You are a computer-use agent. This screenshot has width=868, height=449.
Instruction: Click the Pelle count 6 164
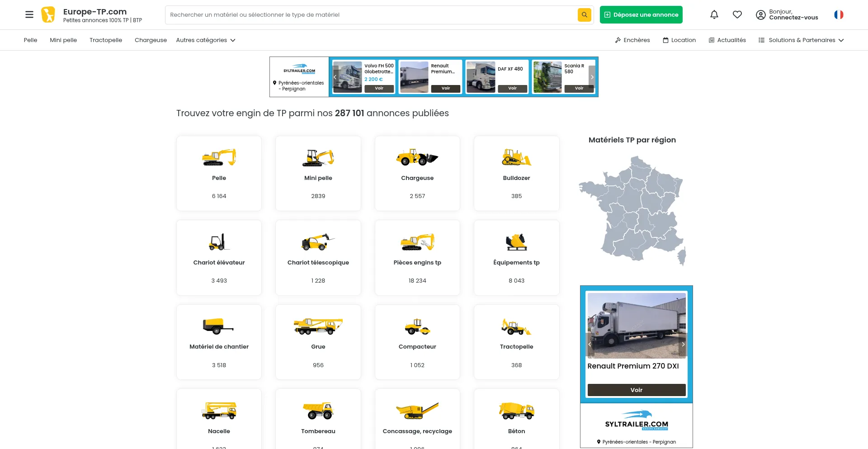point(219,196)
